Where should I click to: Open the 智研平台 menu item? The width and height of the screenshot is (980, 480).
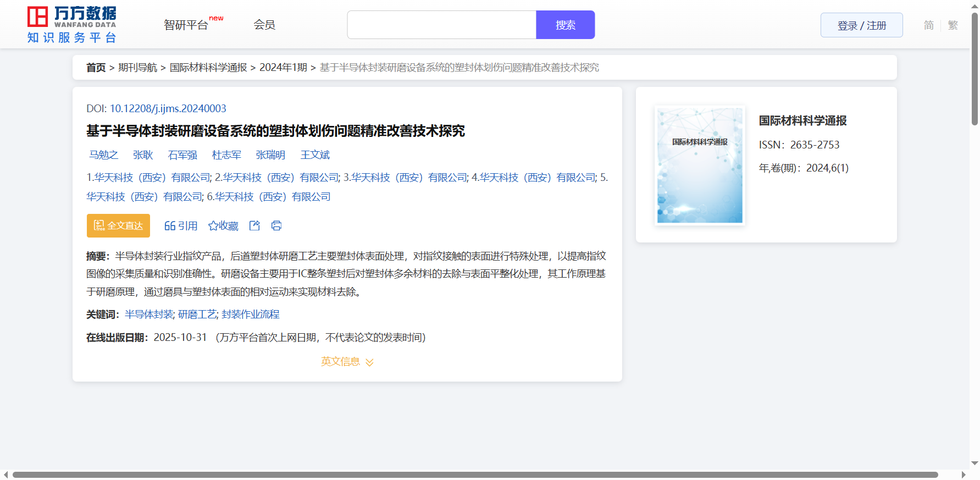click(x=186, y=25)
